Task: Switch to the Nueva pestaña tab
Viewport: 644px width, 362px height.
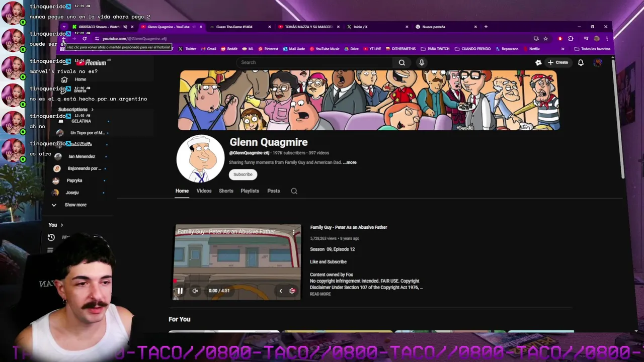Action: click(434, 27)
